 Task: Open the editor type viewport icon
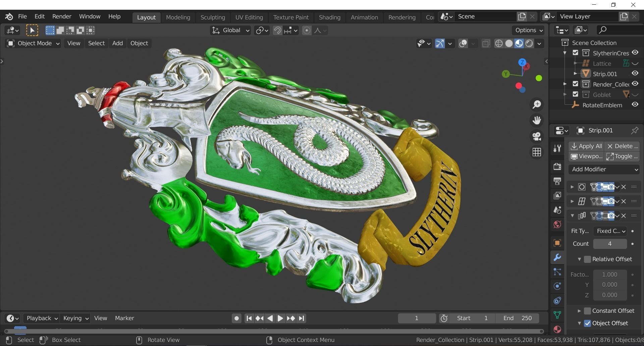pyautogui.click(x=12, y=31)
